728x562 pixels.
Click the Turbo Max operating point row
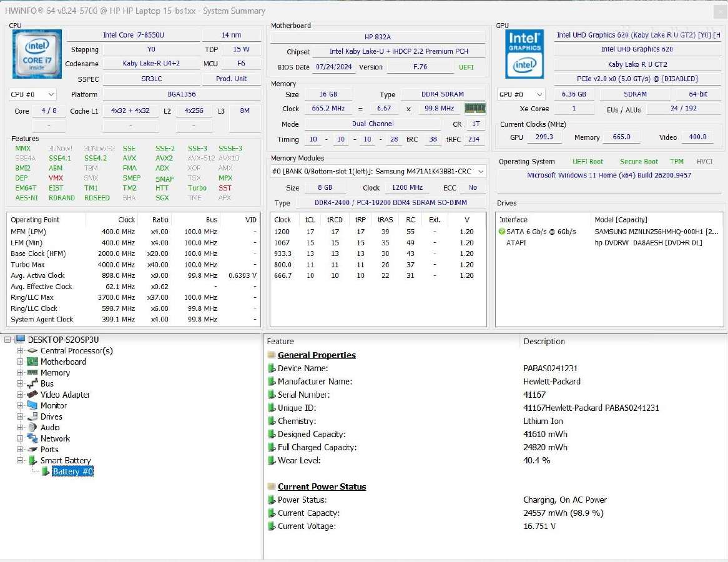(134, 265)
